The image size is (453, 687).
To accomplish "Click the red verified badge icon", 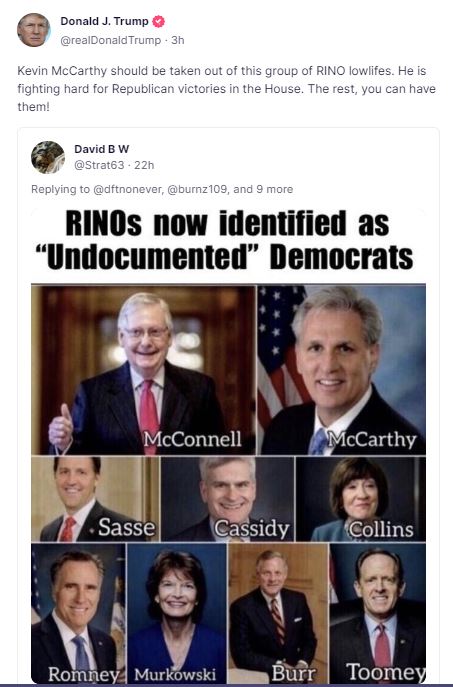I will [158, 21].
